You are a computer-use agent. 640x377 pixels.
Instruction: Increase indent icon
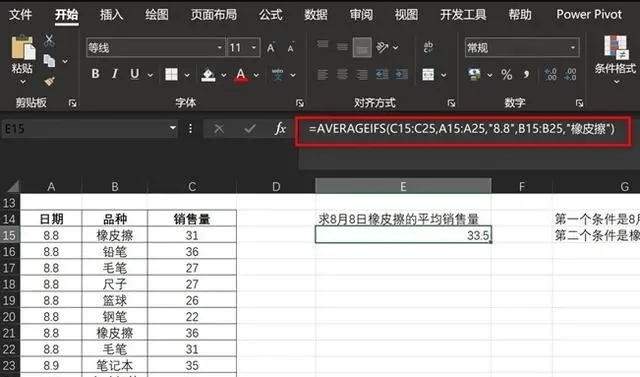click(x=401, y=74)
